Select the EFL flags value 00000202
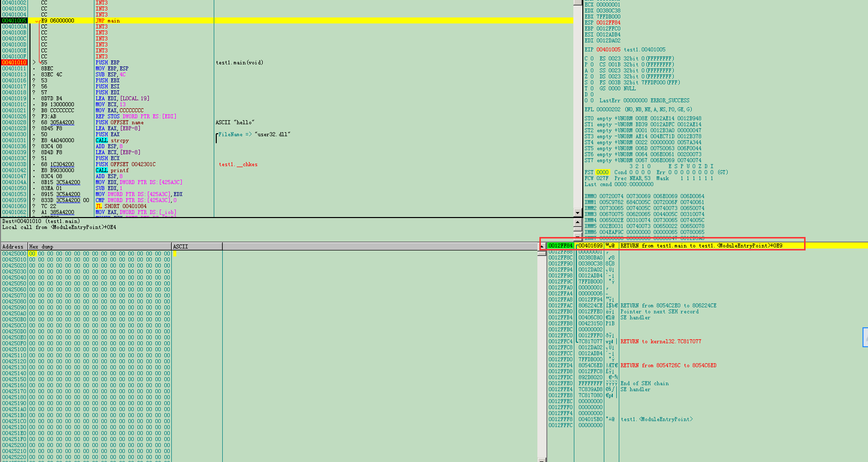Viewport: 868px width, 462px height. click(x=608, y=110)
